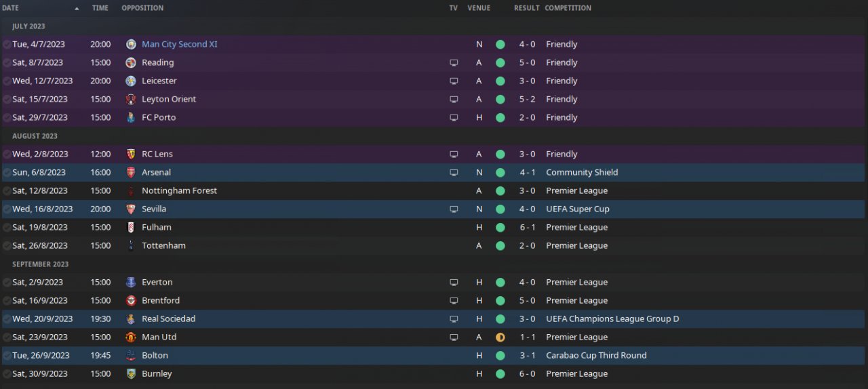868x389 pixels.
Task: Click the orange draw indicator for Man Utd
Action: (500, 337)
